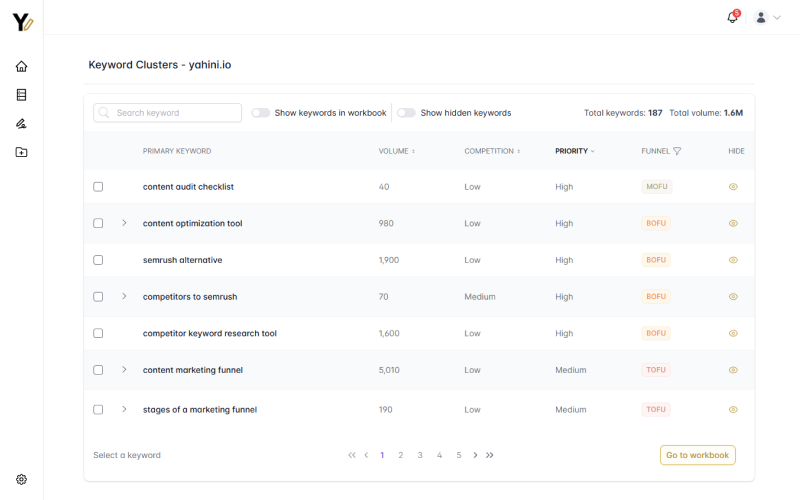This screenshot has height=500, width=800.
Task: Select the content audit checklist keyword text
Action: [188, 187]
